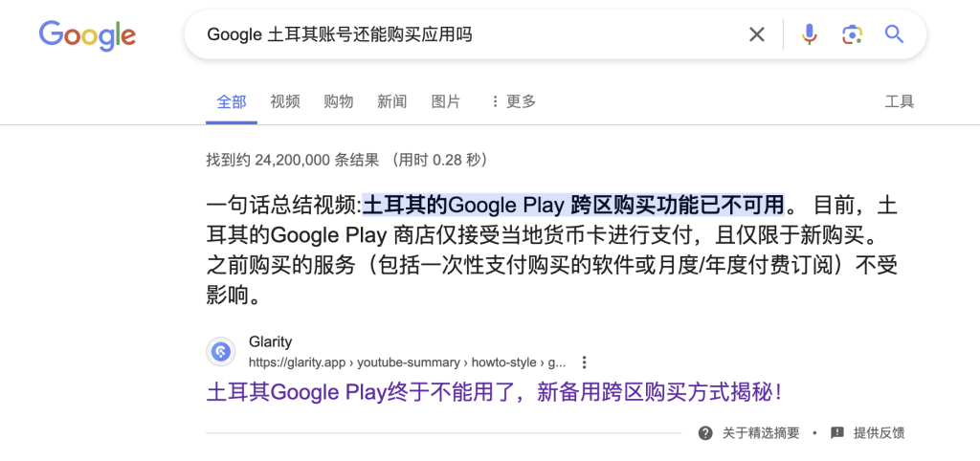This screenshot has height=461, width=980.
Task: Click snippet start 一句话总结视频
Action: pyautogui.click(x=284, y=205)
